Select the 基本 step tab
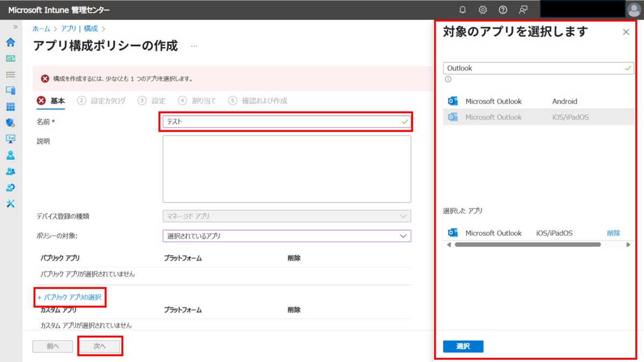This screenshot has width=644, height=362. [x=51, y=100]
